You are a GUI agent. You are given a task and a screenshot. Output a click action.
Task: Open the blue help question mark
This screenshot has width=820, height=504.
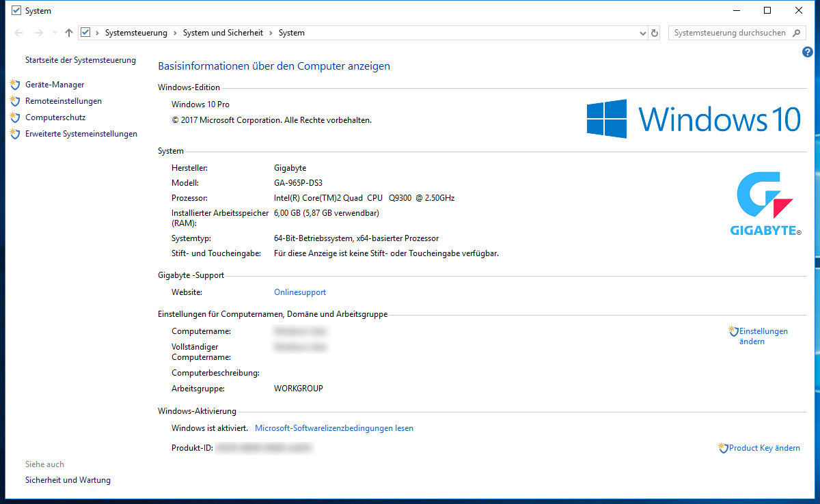[808, 52]
